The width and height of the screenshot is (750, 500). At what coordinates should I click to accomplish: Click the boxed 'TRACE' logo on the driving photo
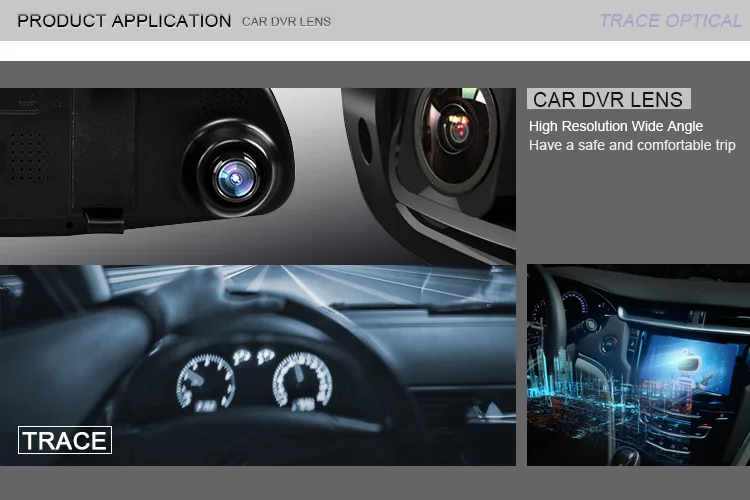click(x=65, y=440)
